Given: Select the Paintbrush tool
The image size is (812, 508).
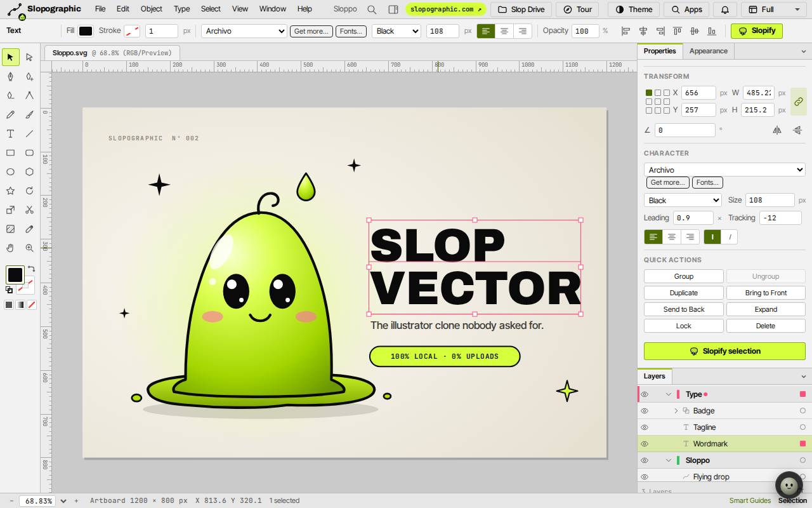Looking at the screenshot, I should pos(29,114).
